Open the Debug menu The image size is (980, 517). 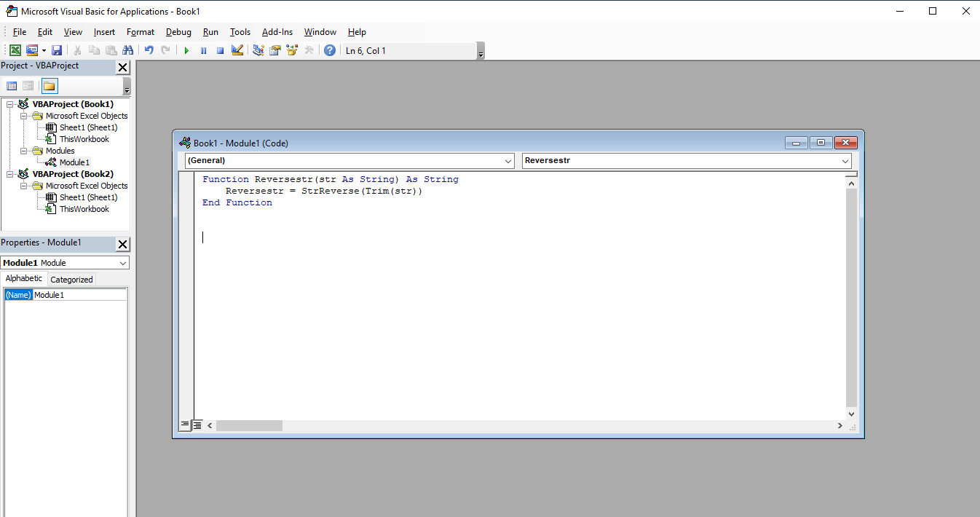point(178,32)
